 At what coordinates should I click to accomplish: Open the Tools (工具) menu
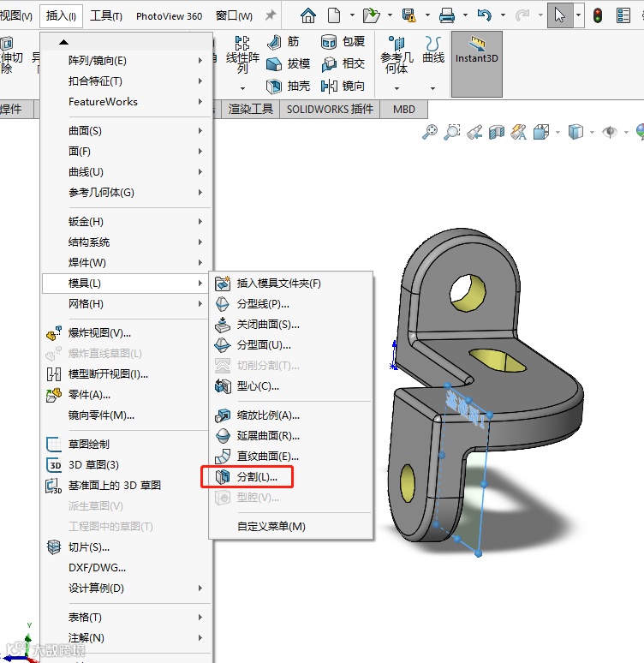coord(105,16)
